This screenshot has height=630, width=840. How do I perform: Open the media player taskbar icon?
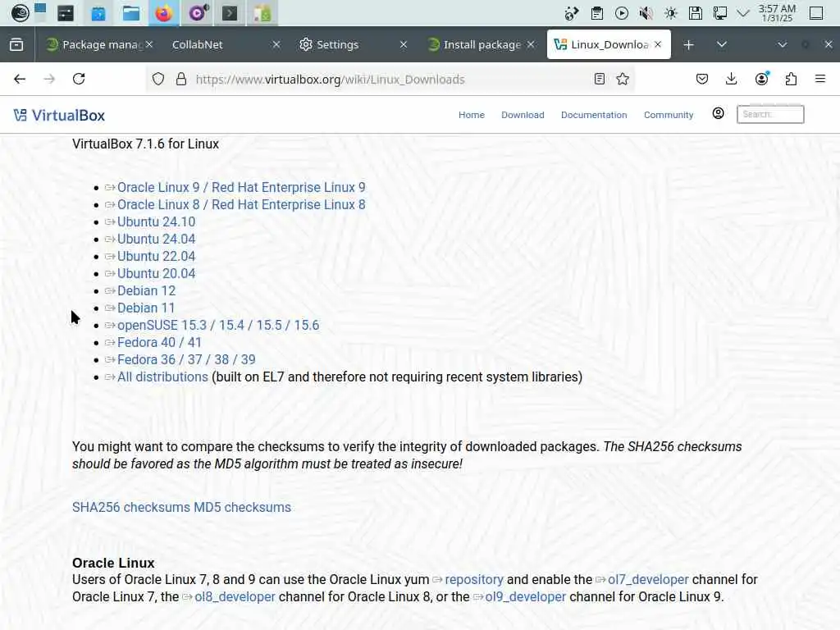(x=197, y=13)
